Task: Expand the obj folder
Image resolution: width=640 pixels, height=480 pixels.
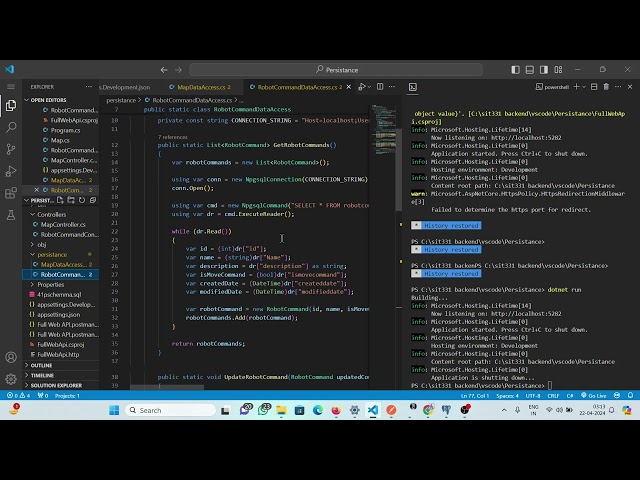Action: (x=32, y=244)
